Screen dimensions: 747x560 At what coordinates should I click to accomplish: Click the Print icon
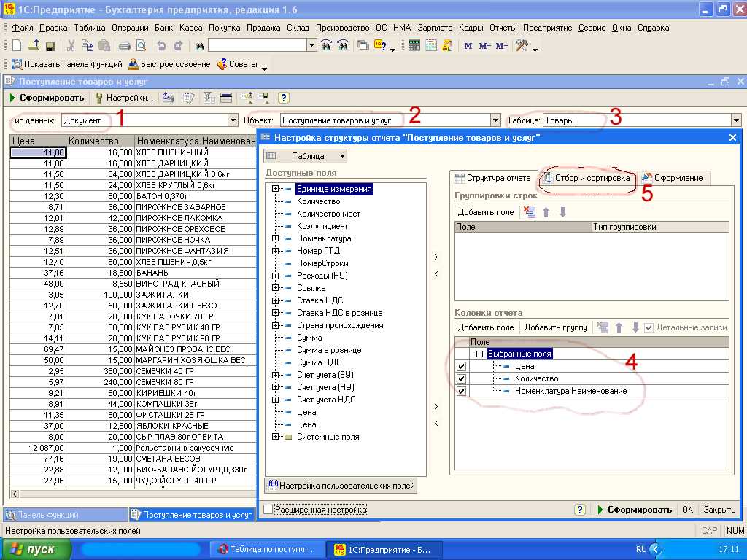[124, 46]
